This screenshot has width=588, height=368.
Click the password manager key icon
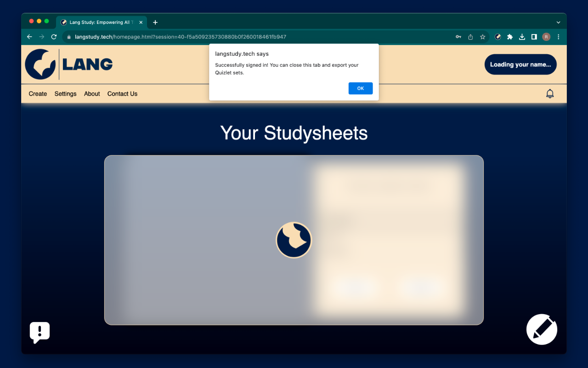tap(458, 36)
